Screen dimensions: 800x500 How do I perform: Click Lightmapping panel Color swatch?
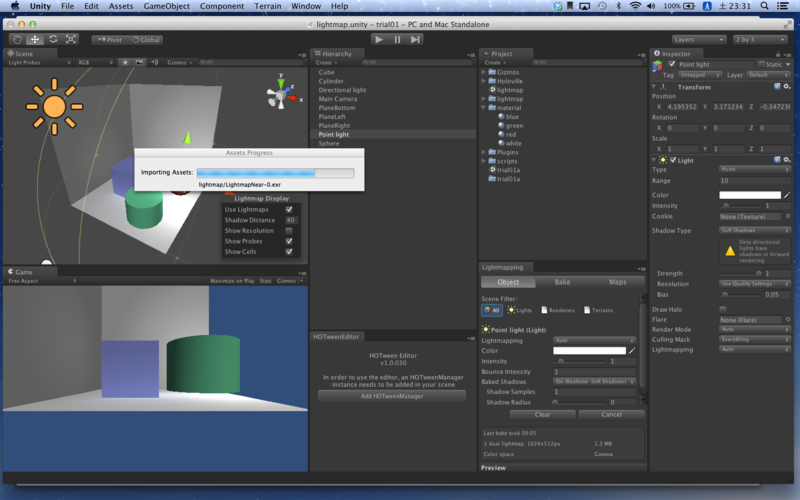tap(589, 351)
